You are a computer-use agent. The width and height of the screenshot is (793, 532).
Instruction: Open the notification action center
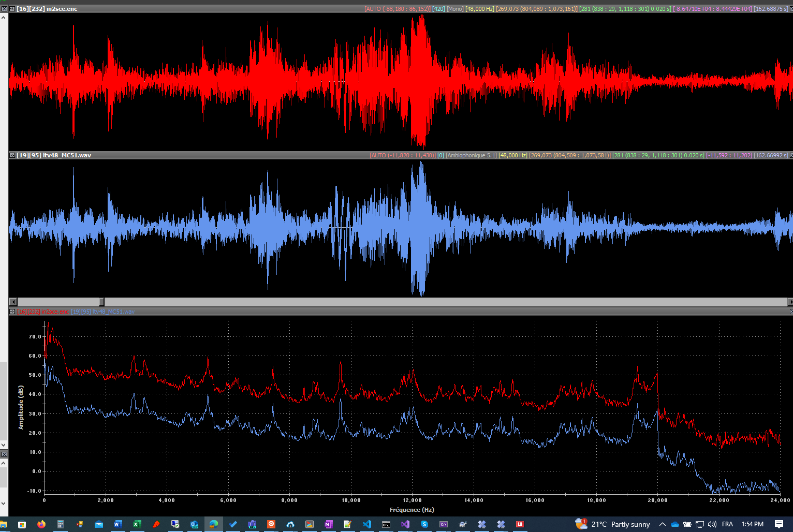(779, 524)
